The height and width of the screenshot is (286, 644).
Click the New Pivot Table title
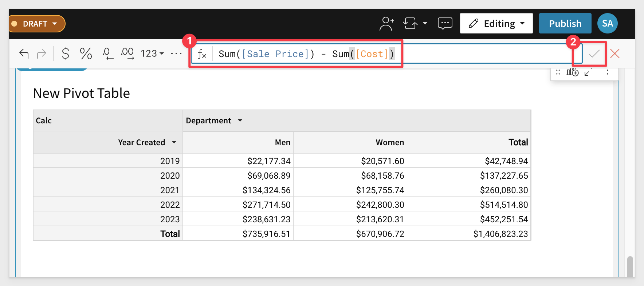coord(82,94)
